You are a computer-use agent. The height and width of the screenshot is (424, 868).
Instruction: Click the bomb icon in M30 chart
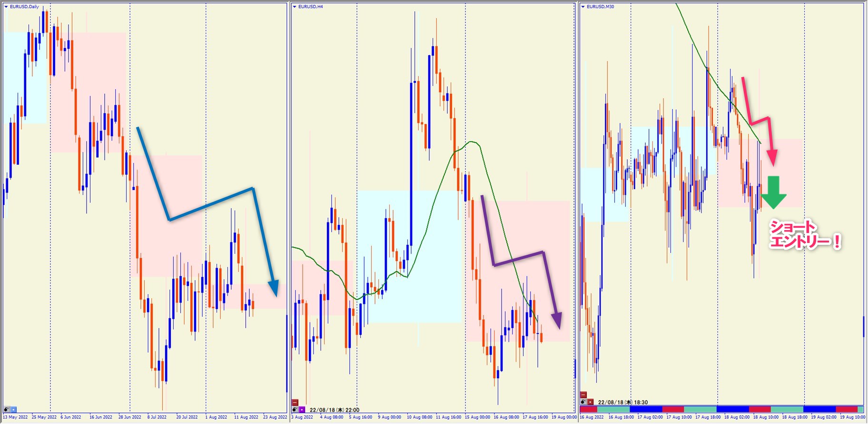(x=583, y=402)
